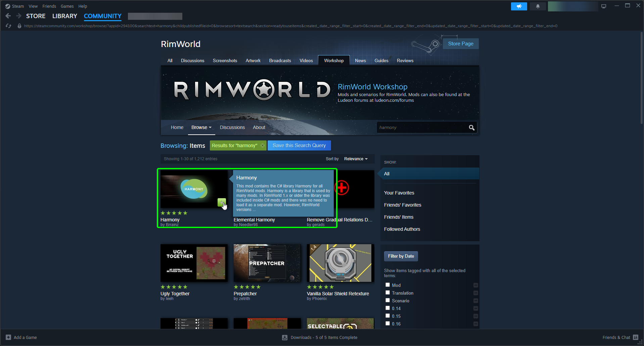Viewport: 644px width, 346px height.
Task: Switch to the Guides tab
Action: [x=381, y=60]
